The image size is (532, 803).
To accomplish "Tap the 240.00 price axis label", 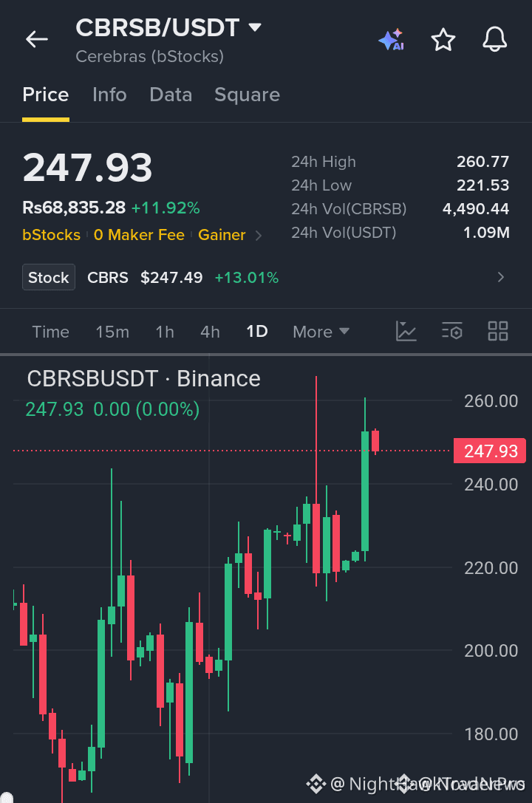I will pos(491,485).
